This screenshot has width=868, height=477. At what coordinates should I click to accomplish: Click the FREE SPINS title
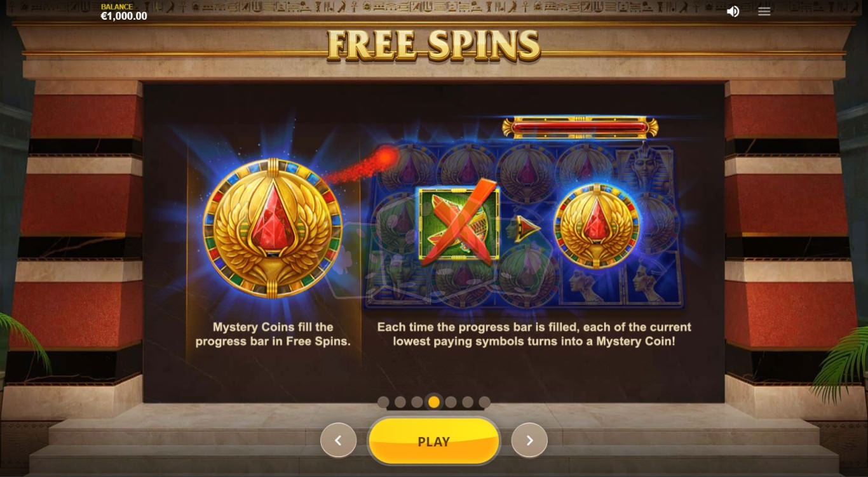pos(434,45)
